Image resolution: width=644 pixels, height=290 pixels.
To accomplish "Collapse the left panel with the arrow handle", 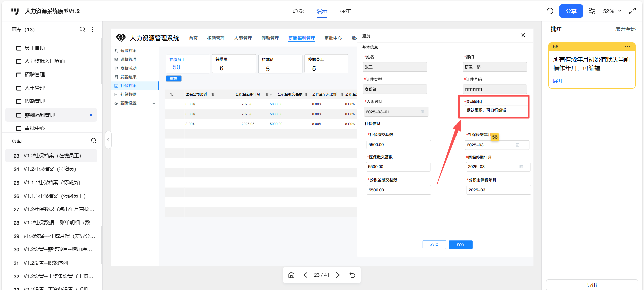I will point(108,140).
